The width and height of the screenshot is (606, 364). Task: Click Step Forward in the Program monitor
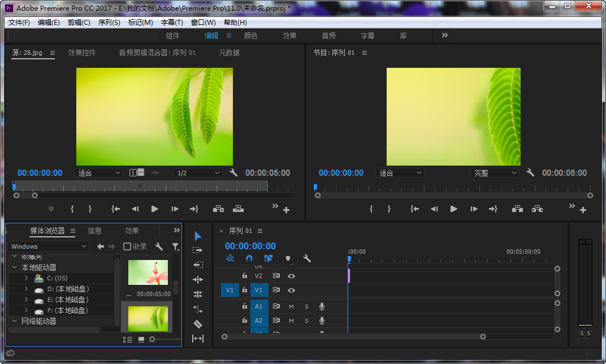point(474,208)
